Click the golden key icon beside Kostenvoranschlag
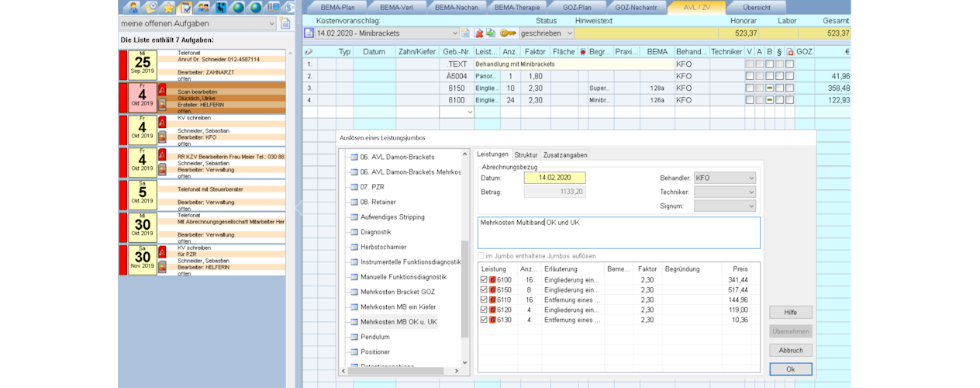Viewport: 980px width, 388px height. point(507,33)
